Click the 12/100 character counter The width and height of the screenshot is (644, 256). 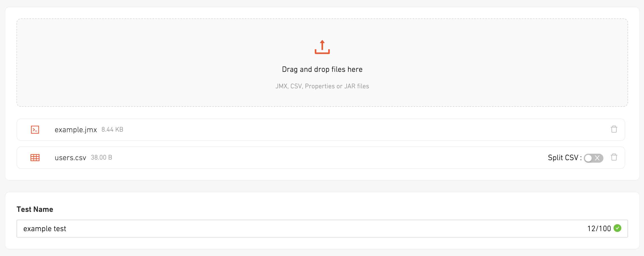(x=599, y=229)
